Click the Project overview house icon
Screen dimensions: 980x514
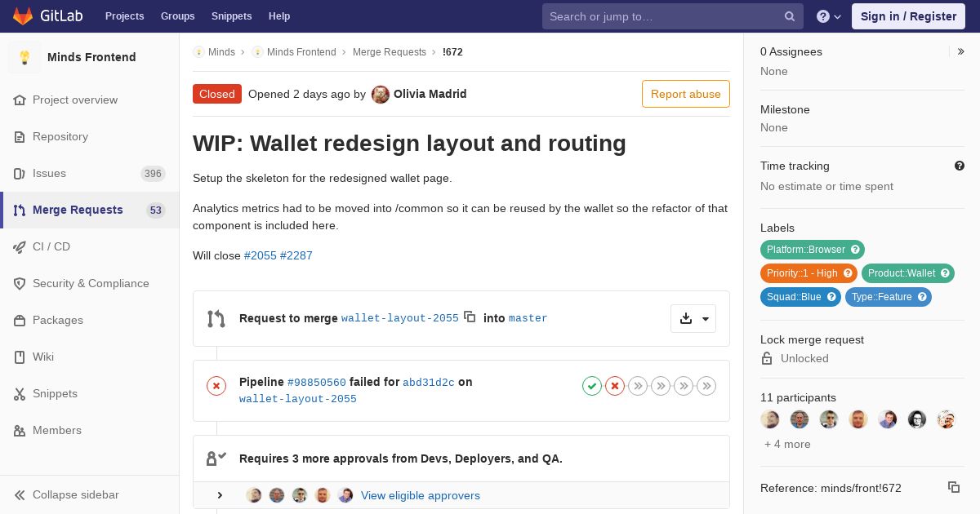pyautogui.click(x=20, y=100)
